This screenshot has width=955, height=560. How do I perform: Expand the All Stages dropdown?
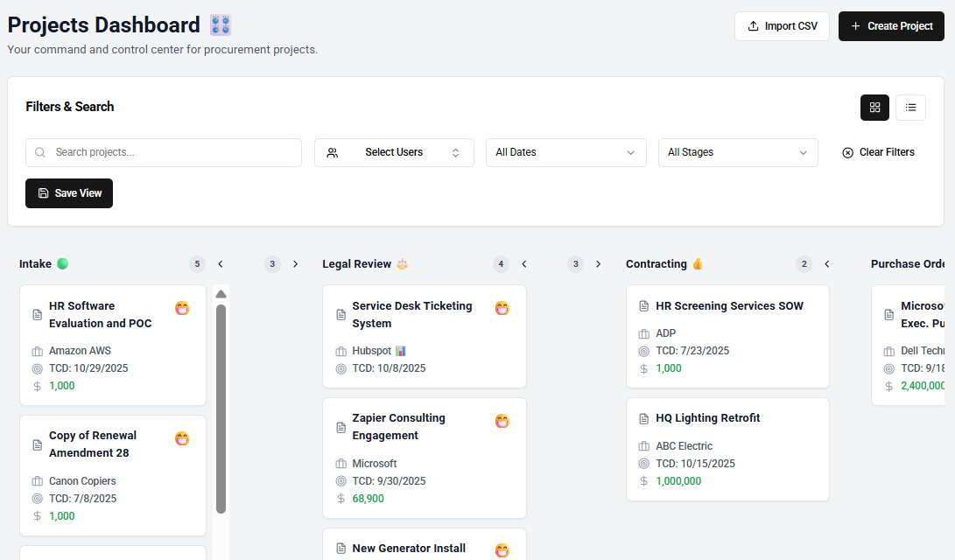(x=738, y=152)
